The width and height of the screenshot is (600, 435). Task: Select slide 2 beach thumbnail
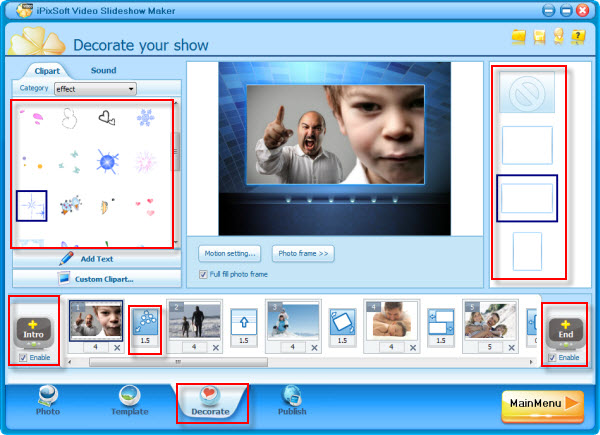[x=195, y=321]
